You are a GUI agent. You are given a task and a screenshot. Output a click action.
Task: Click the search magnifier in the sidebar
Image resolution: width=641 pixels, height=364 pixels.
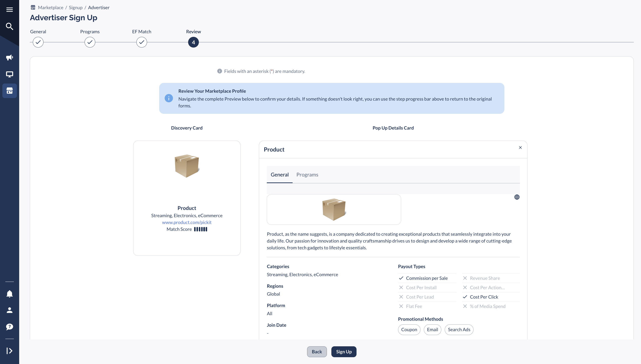coord(10,26)
